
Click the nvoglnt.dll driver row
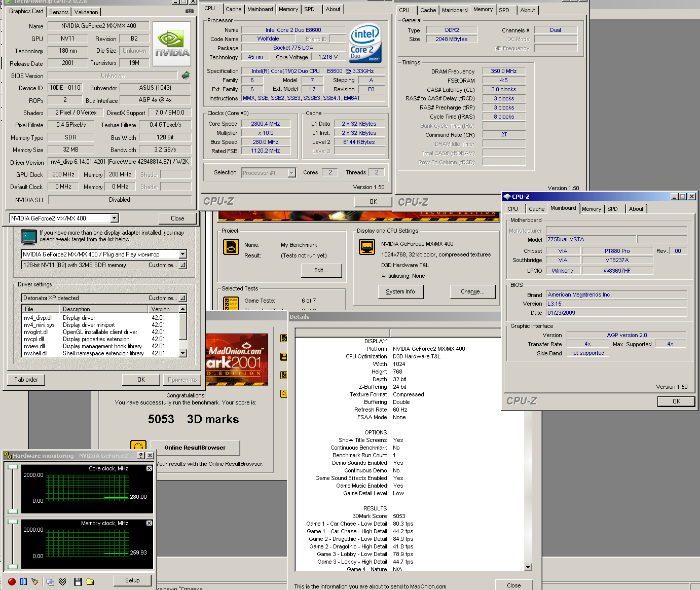click(100, 332)
